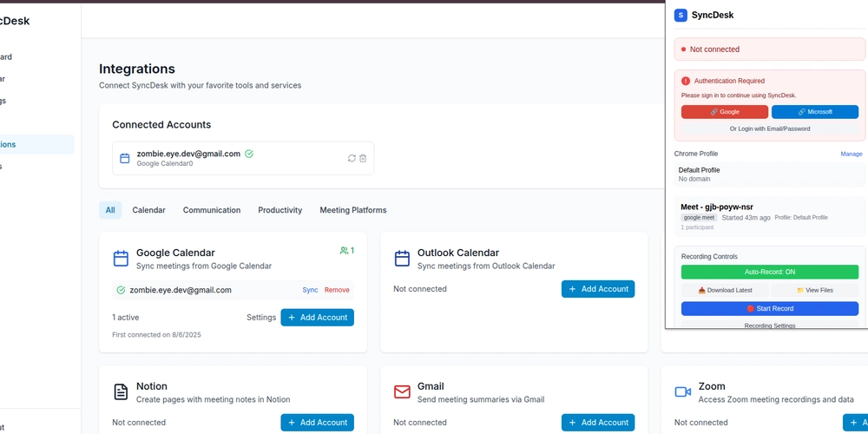Click the Gmail envelope icon
The width and height of the screenshot is (868, 434).
tap(402, 392)
